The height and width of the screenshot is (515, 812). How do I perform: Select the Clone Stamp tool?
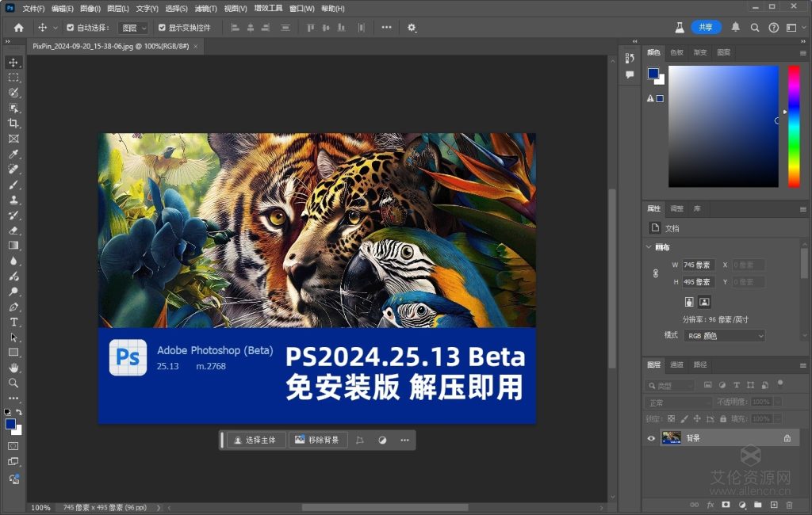13,200
